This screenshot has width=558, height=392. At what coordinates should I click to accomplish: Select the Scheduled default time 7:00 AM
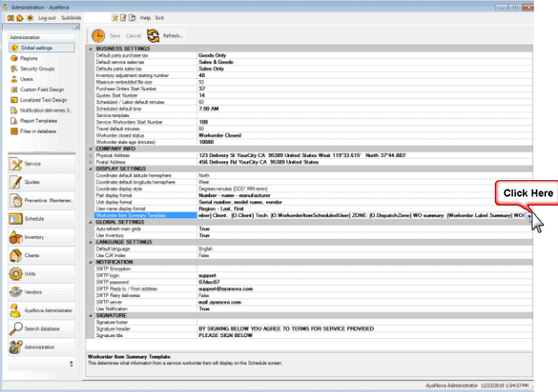[365, 109]
